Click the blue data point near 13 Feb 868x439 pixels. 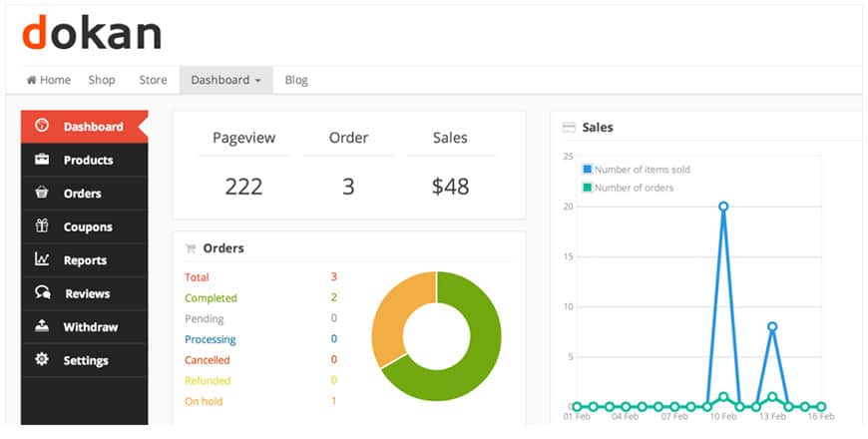[772, 326]
